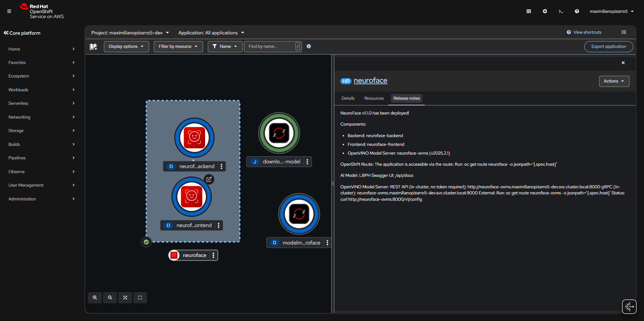Open the neuroface Helm release link

370,81
